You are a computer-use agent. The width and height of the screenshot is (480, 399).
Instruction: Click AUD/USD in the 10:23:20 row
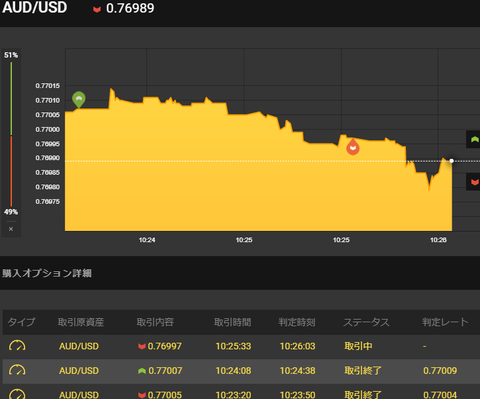79,395
